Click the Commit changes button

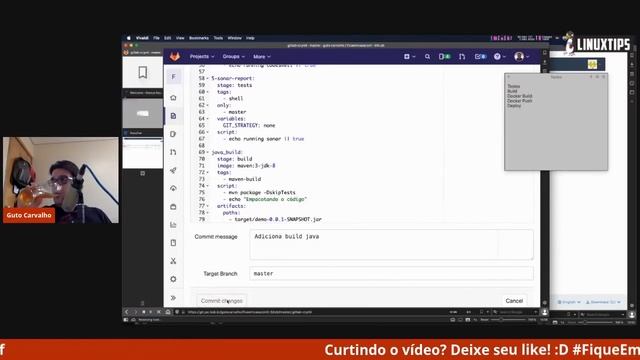222,301
